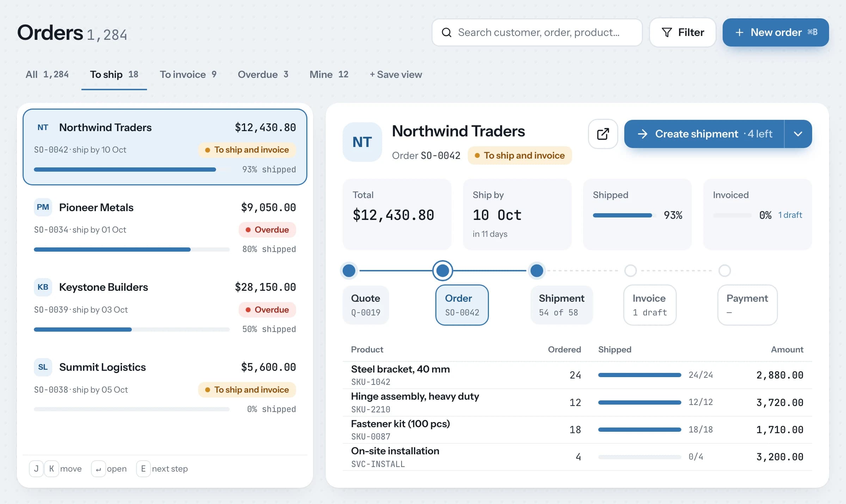
Task: Click the On-site installation product row
Action: pos(577,457)
